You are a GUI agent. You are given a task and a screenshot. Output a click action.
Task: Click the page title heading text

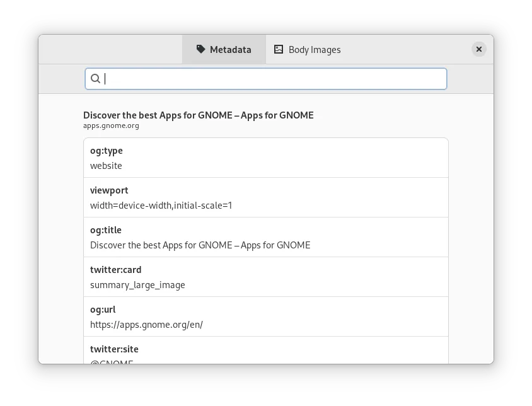click(x=198, y=115)
